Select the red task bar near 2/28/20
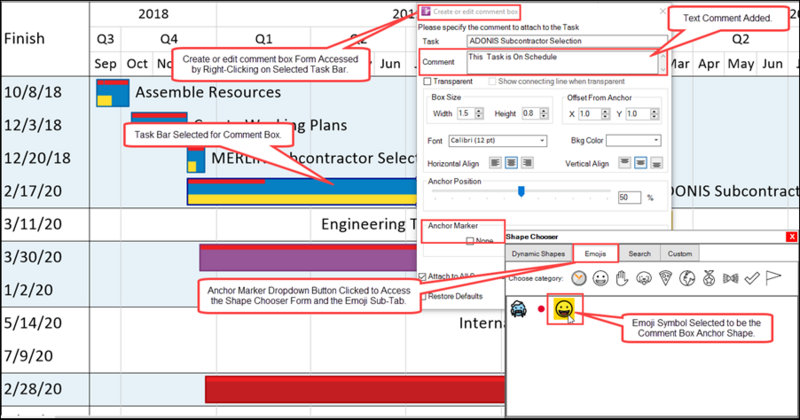Viewport: 800px width, 420px height. (x=355, y=390)
